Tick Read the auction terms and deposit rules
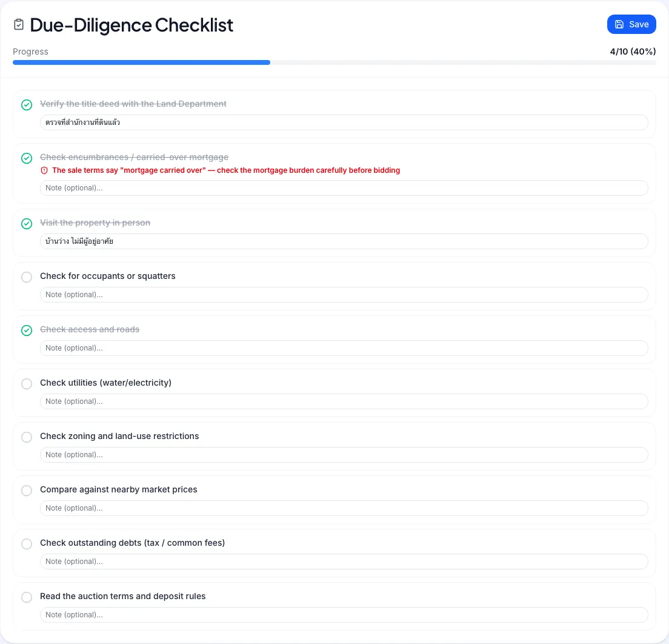 click(x=27, y=597)
